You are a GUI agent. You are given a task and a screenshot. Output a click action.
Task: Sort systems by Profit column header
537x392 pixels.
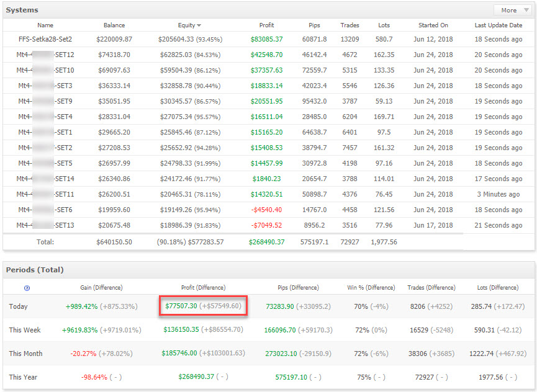pyautogui.click(x=266, y=25)
